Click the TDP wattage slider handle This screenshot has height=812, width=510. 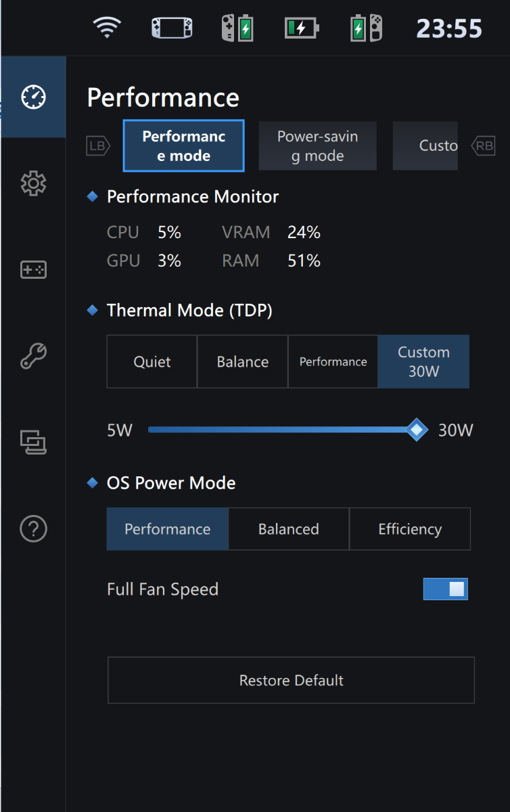[417, 429]
